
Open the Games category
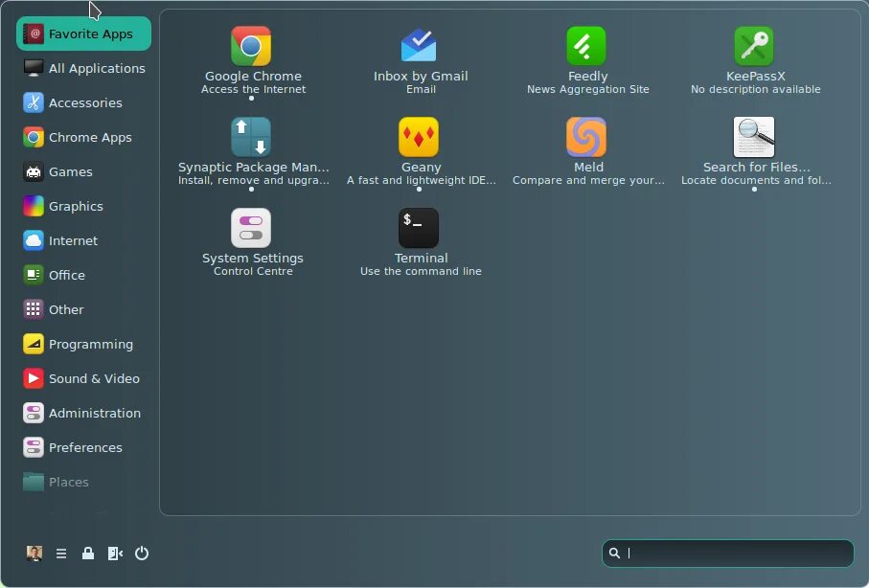[83, 171]
